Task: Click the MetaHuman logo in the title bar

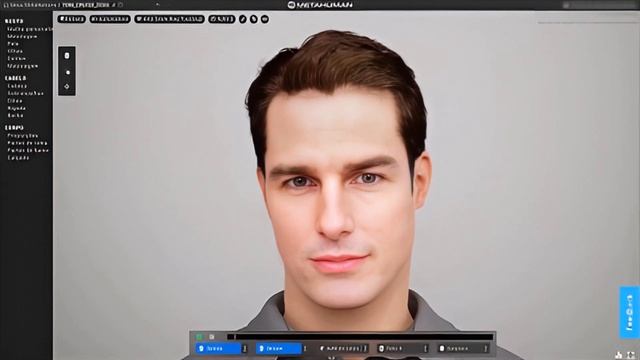Action: click(x=320, y=4)
